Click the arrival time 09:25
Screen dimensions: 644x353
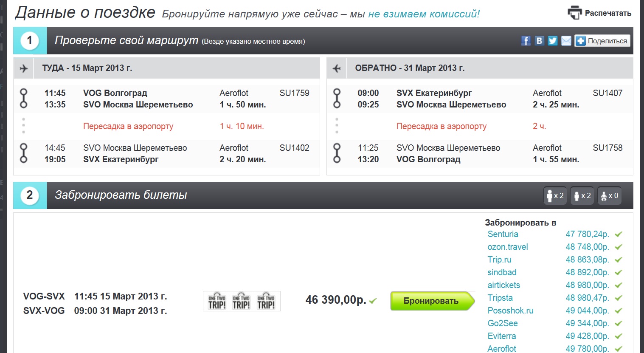click(x=368, y=104)
